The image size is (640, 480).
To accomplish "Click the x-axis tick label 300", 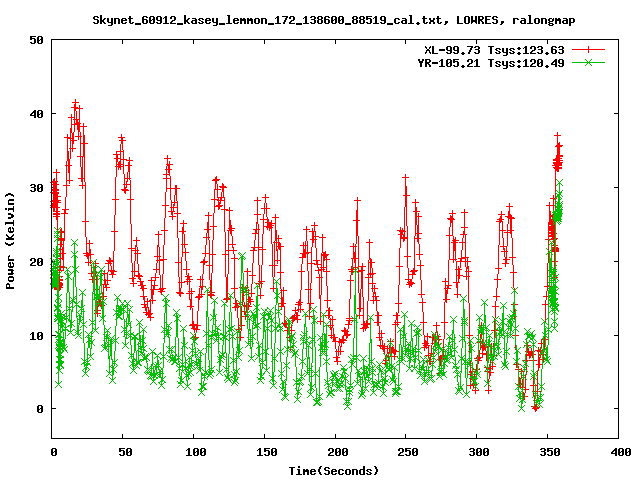I will pos(479,452).
